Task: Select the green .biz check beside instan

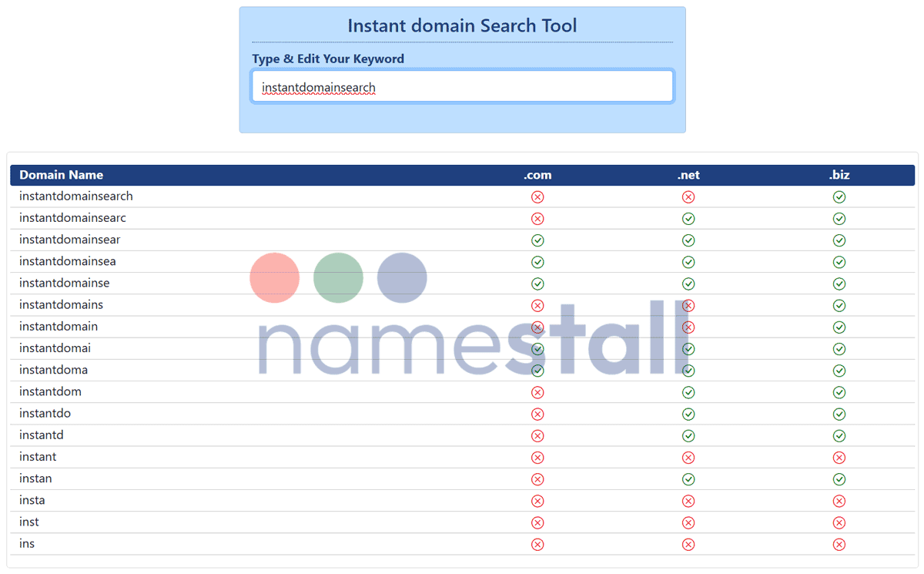Action: click(x=839, y=478)
